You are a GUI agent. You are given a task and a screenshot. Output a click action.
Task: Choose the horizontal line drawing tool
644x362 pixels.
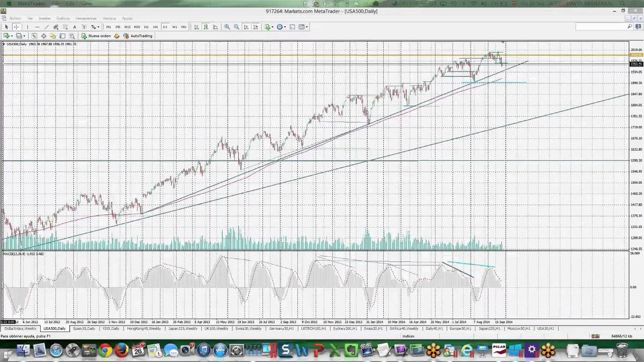pyautogui.click(x=37, y=27)
